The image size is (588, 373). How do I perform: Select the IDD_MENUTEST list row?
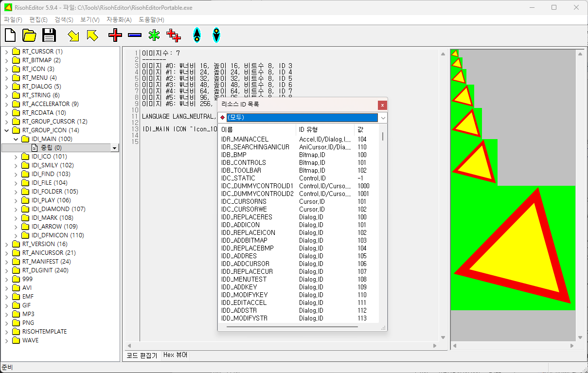299,279
